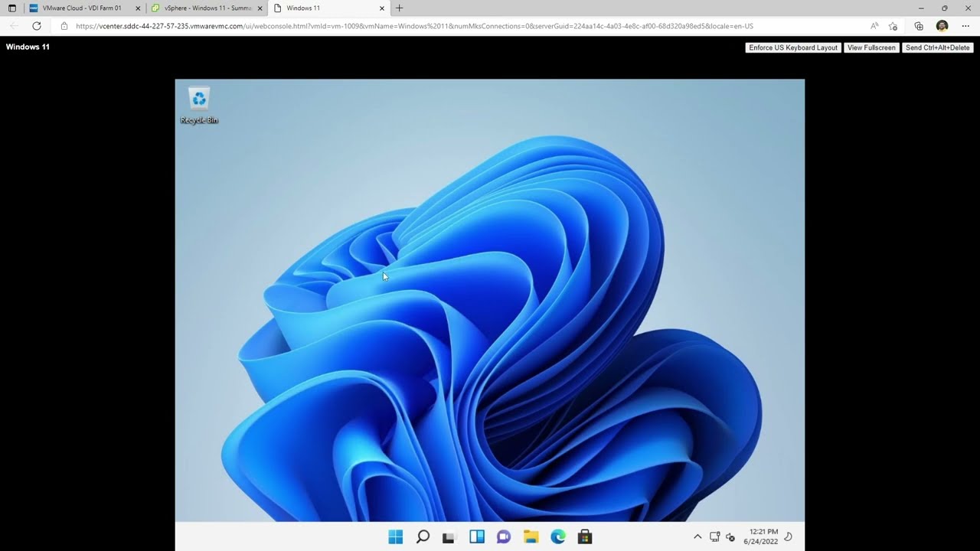Open taskbar Search magnifier in VM
The height and width of the screenshot is (551, 980).
423,536
